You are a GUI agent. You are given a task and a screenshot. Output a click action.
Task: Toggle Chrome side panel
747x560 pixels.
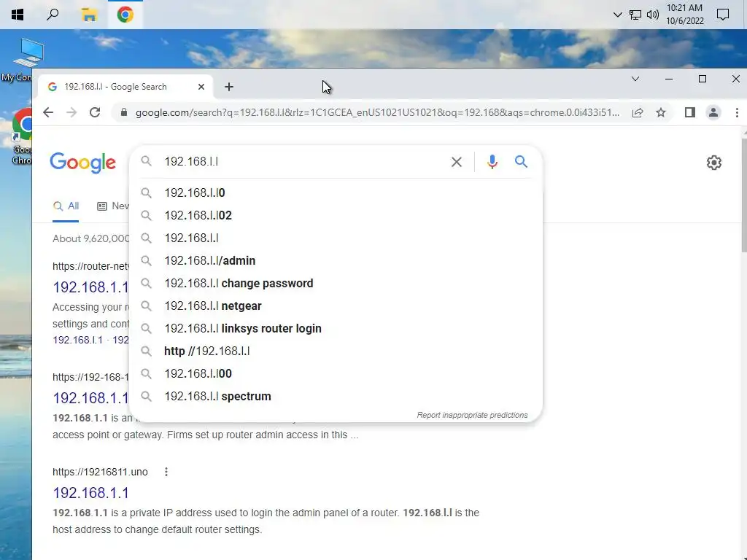pyautogui.click(x=690, y=112)
